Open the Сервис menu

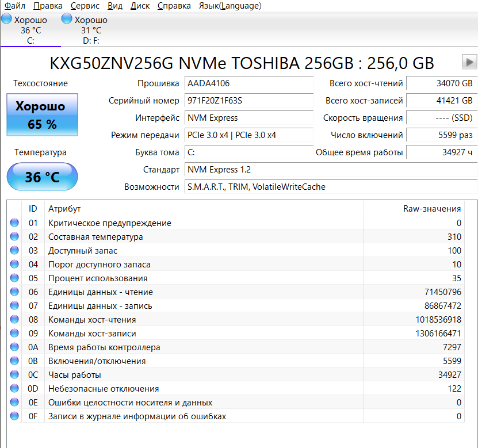click(x=85, y=6)
